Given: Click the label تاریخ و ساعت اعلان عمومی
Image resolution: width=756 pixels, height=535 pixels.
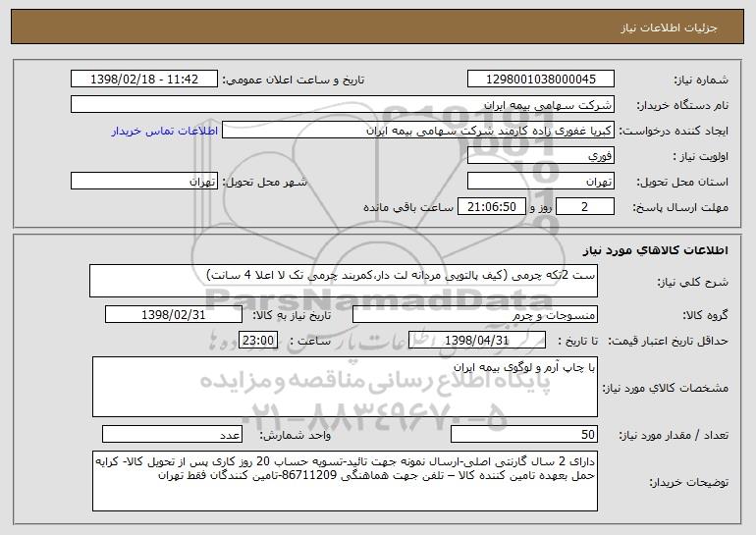Looking at the screenshot, I should pyautogui.click(x=294, y=80).
